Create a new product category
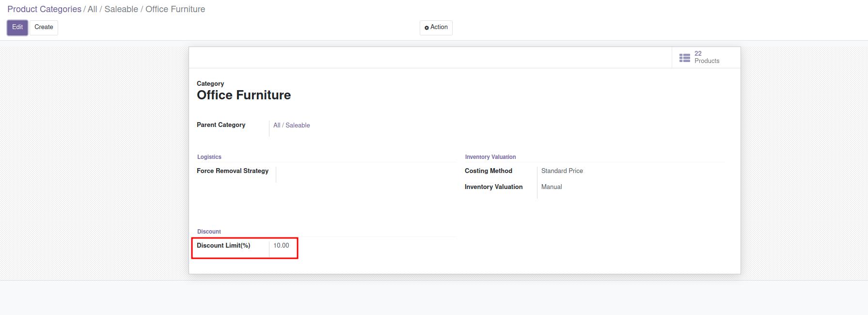 point(44,28)
